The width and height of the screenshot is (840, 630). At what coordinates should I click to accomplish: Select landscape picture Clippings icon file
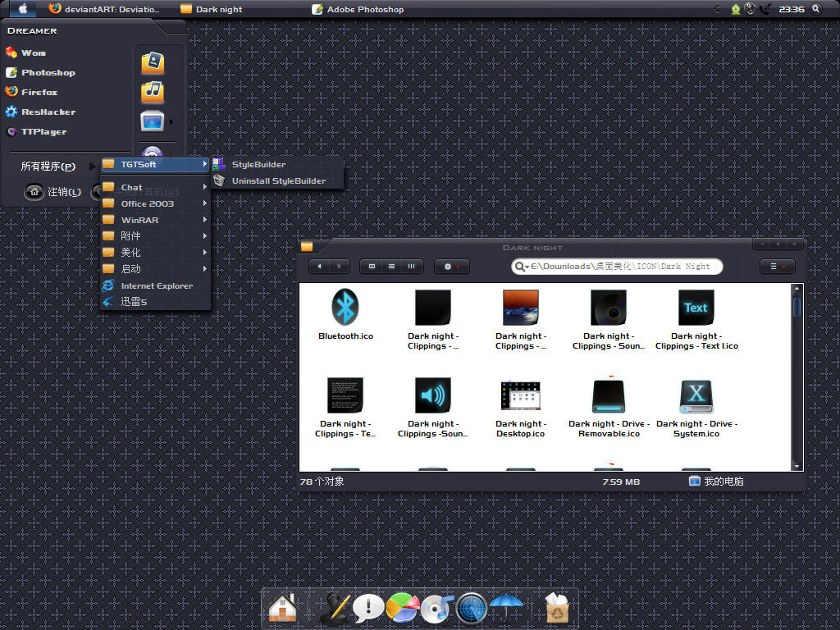(x=520, y=320)
